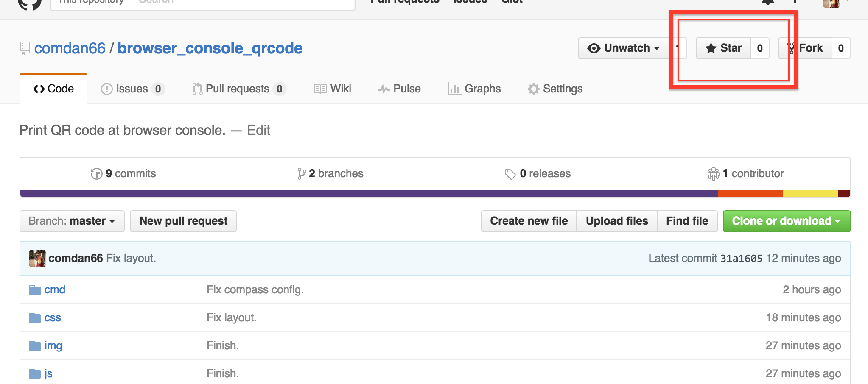
Task: Click '18 minutes ago' timestamp in css row
Action: pos(804,317)
